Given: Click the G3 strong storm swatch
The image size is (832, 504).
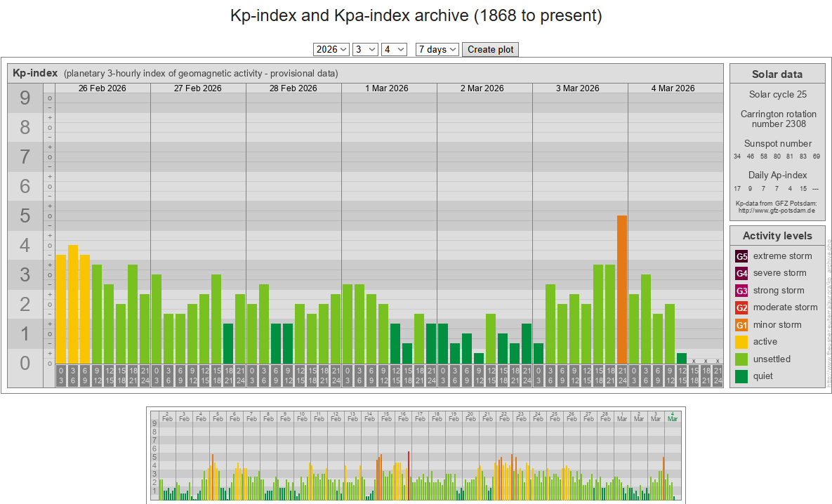Looking at the screenshot, I should 741,291.
